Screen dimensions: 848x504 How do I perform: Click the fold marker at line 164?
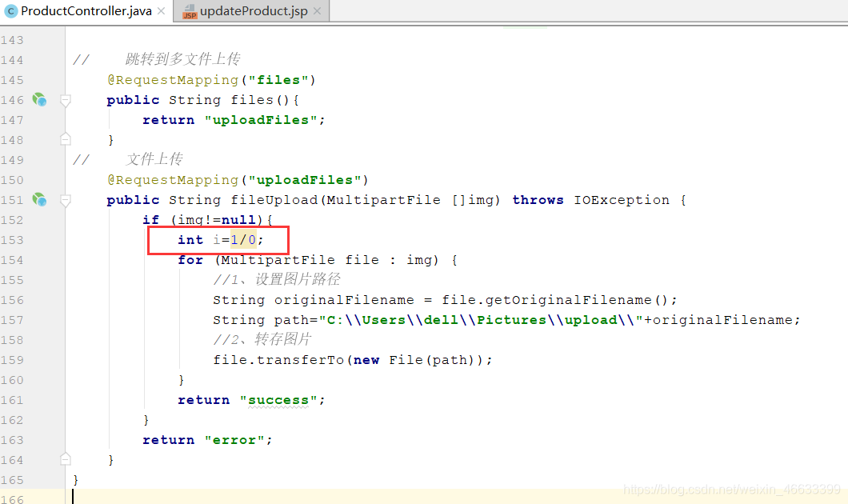pos(65,459)
